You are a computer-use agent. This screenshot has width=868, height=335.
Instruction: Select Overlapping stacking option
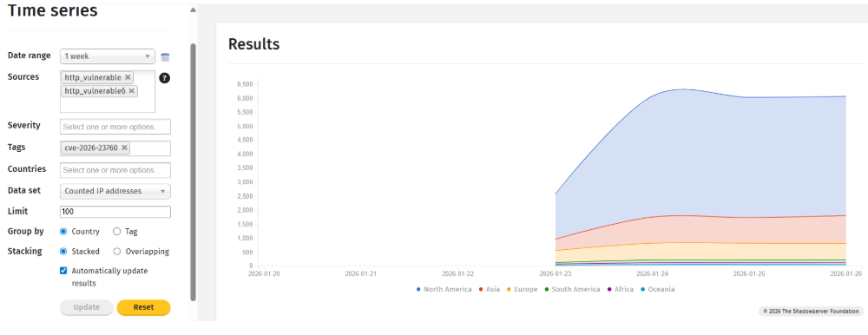click(x=117, y=252)
